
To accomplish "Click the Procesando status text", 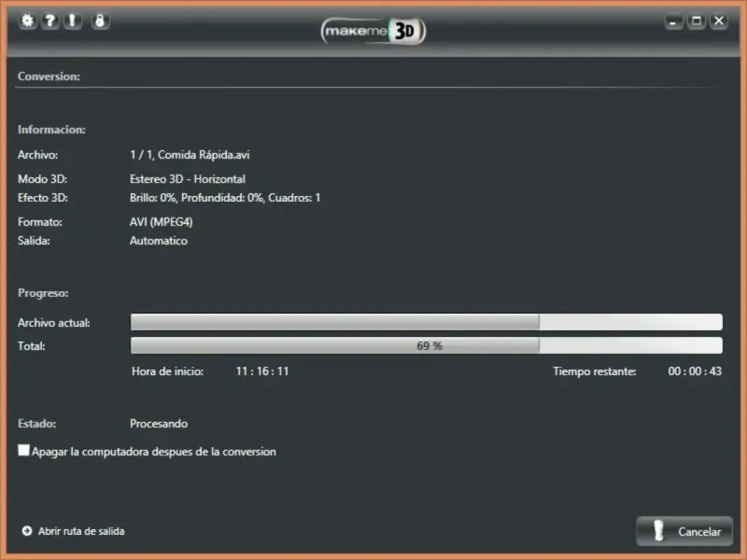I will pos(159,424).
